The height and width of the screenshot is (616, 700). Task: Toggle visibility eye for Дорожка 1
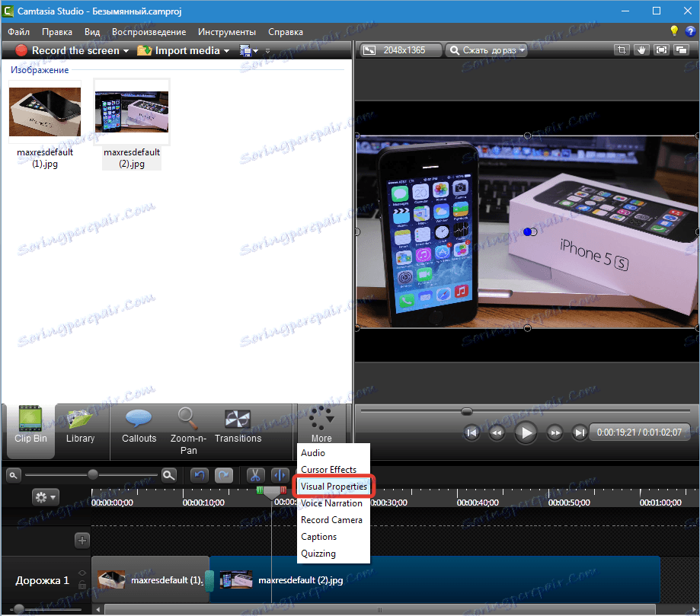(x=82, y=573)
